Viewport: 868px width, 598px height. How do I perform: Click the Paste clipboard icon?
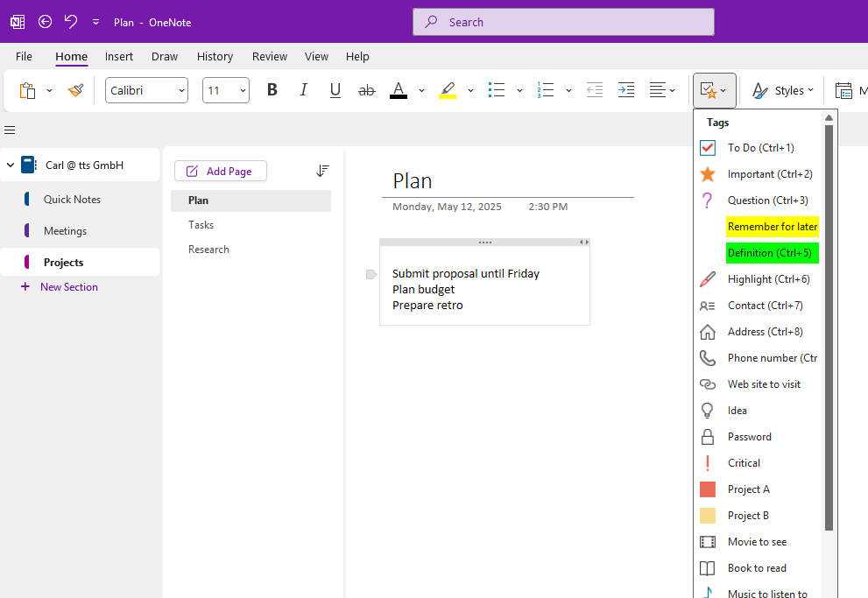pyautogui.click(x=28, y=90)
